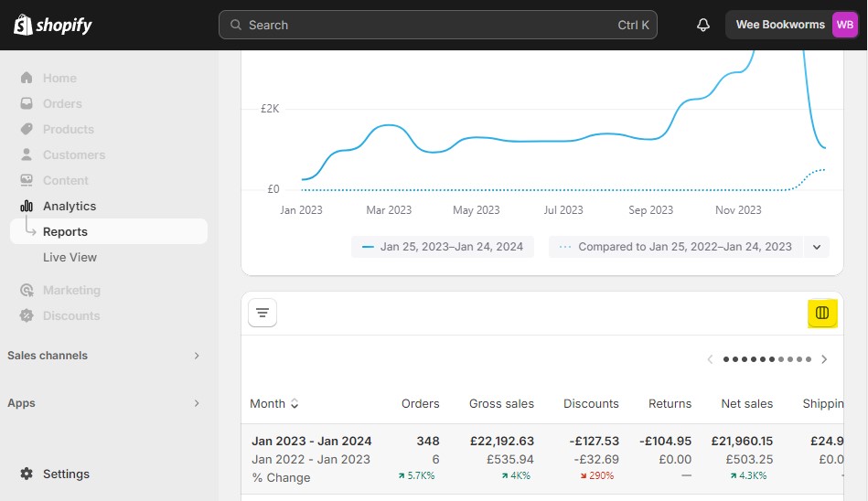Click the search magnifier icon
This screenshot has height=501, width=868.
(236, 25)
